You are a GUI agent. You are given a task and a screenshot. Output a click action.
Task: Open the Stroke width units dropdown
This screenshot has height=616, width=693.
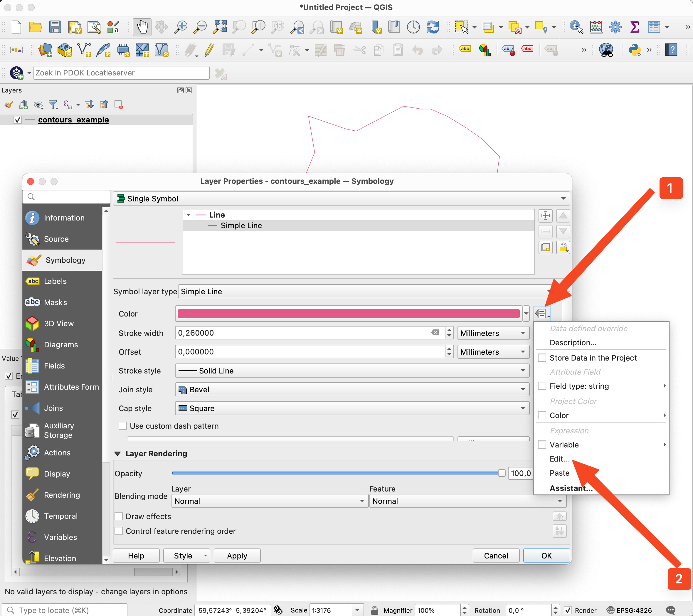pos(493,333)
